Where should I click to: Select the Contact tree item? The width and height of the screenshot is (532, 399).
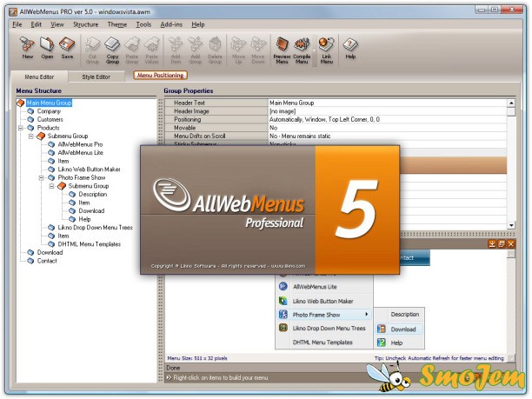(47, 261)
